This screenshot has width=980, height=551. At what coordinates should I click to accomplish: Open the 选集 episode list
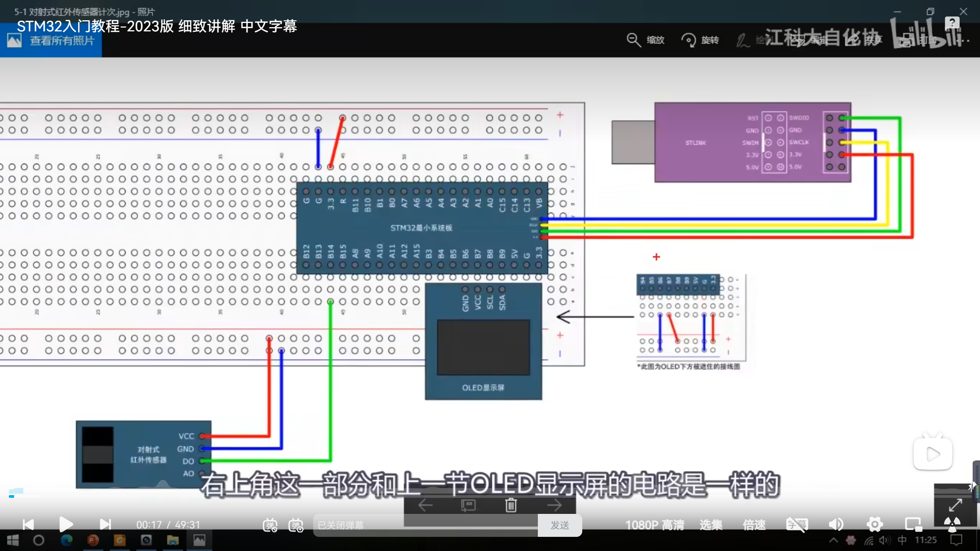point(711,525)
